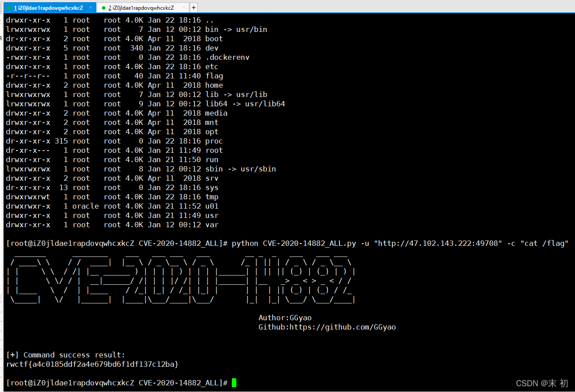Click the 'var' directory name

pyautogui.click(x=212, y=225)
